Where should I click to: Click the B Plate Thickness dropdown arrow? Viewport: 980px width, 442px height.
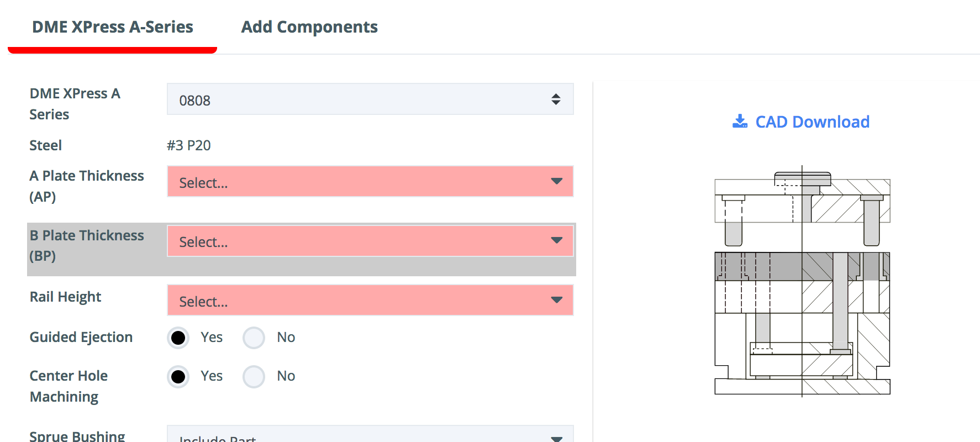556,240
